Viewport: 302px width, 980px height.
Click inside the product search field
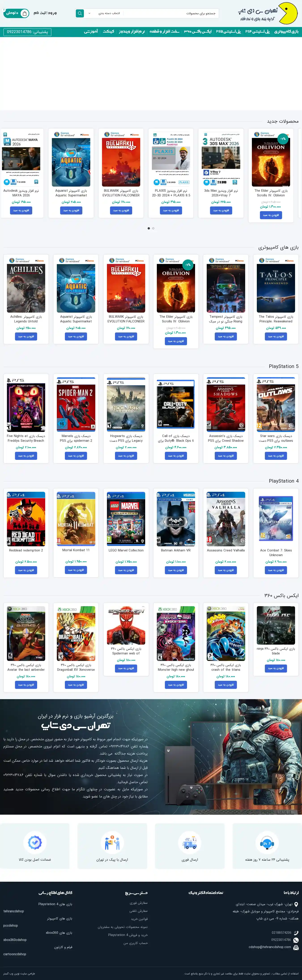[x=171, y=13]
